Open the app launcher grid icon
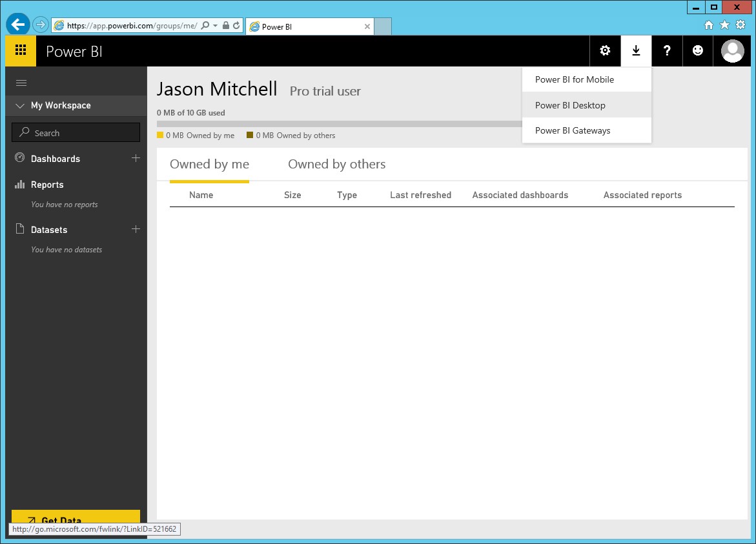756x544 pixels. click(20, 50)
